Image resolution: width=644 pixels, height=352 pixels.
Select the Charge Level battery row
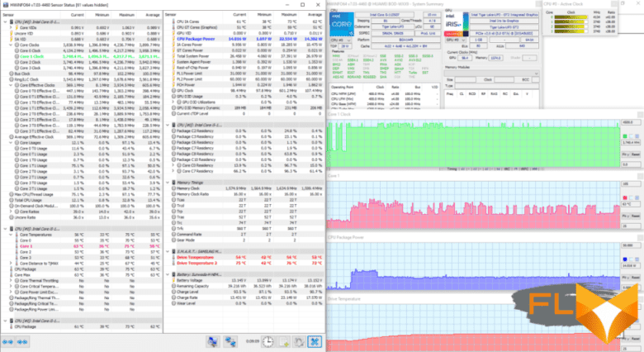click(x=244, y=292)
